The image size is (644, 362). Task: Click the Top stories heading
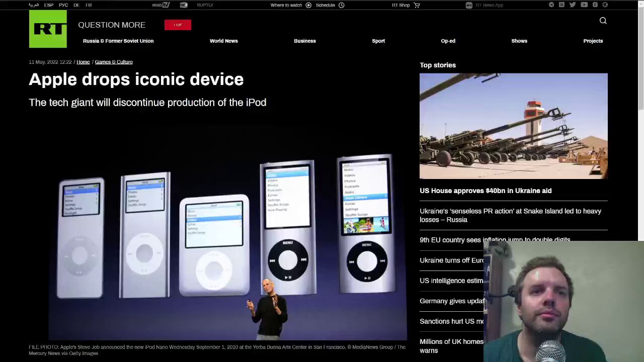click(438, 65)
